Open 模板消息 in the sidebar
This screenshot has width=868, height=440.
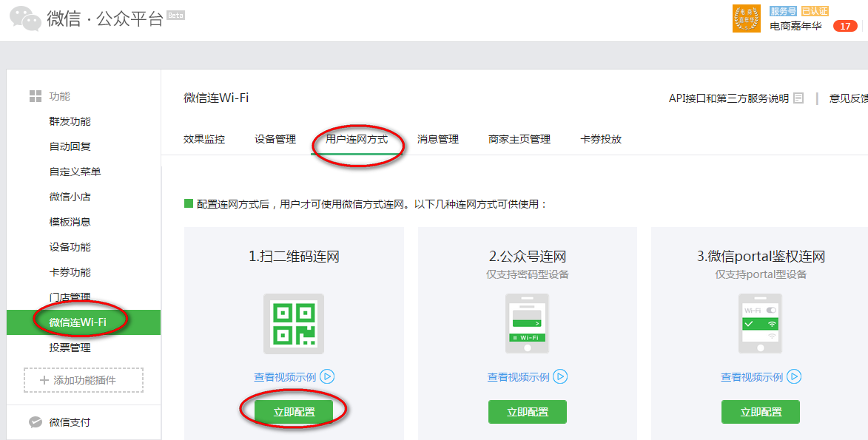tap(70, 223)
